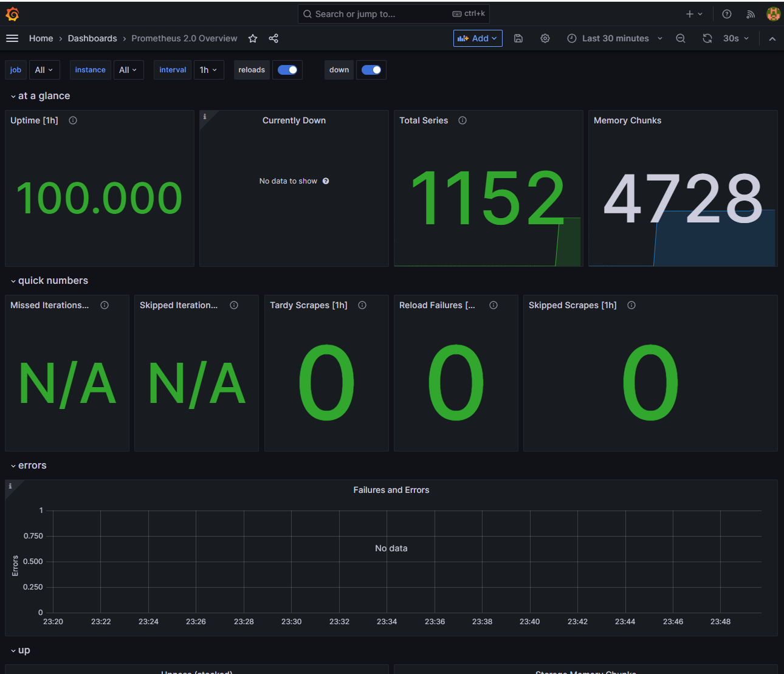Viewport: 784px width, 674px height.
Task: Click Prometheus 2.0 Overview breadcrumb
Action: coord(184,38)
